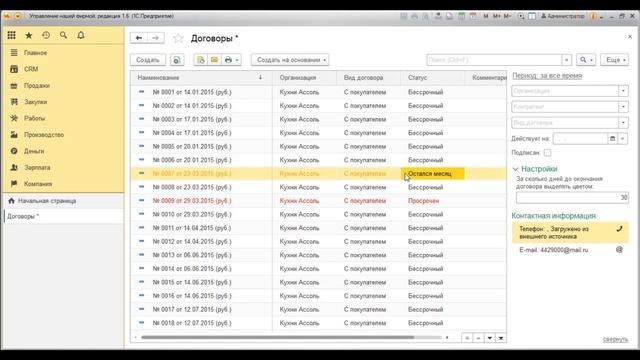Screen dimensions: 640x360
Task: Click the M+ memory button
Action: tap(496, 16)
